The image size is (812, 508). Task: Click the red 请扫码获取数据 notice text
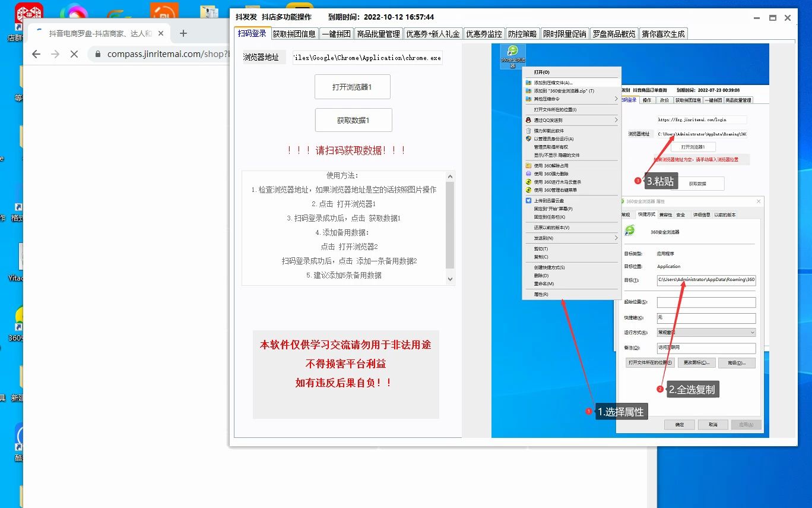[x=346, y=150]
